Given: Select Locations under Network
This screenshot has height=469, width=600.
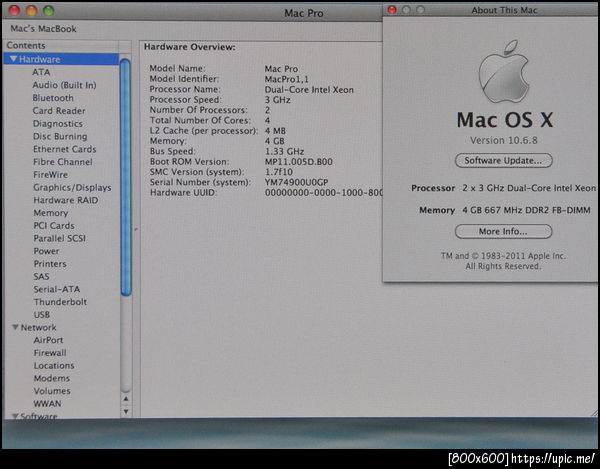Looking at the screenshot, I should 54,365.
